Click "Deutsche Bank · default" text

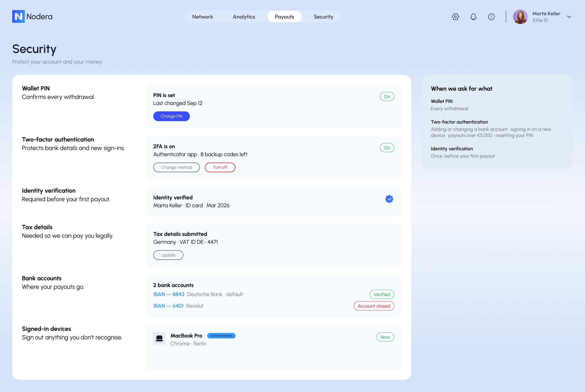(215, 294)
